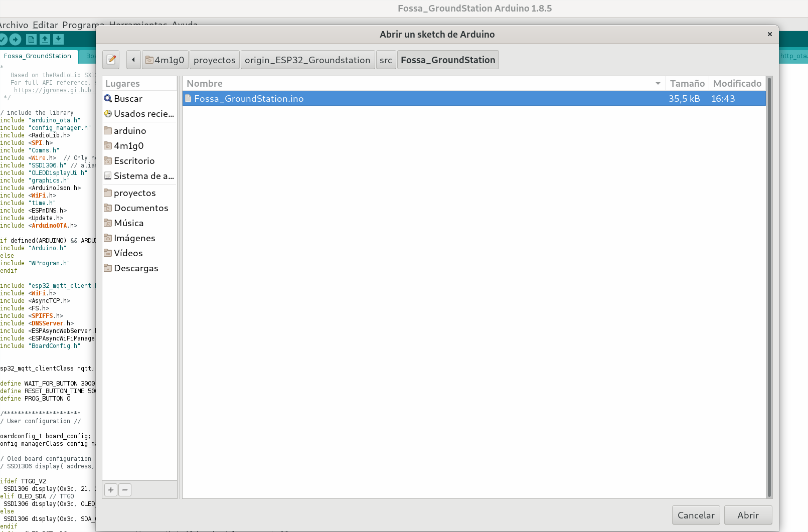Viewport: 808px width, 532px height.
Task: Open Descargas folder in sidebar
Action: coord(139,268)
